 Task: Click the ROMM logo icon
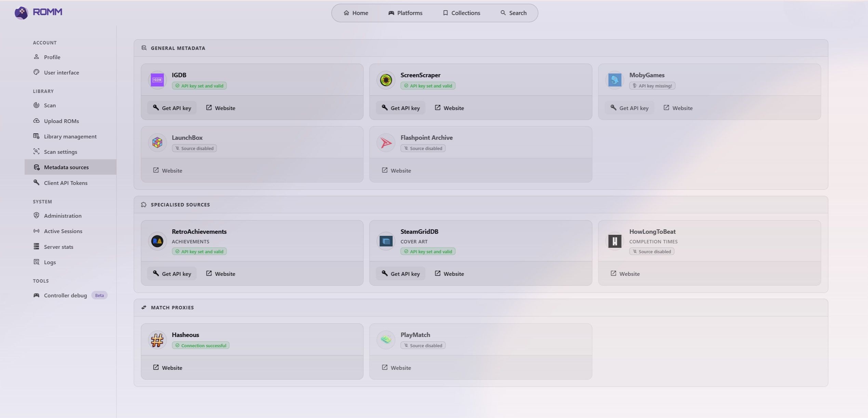point(21,13)
